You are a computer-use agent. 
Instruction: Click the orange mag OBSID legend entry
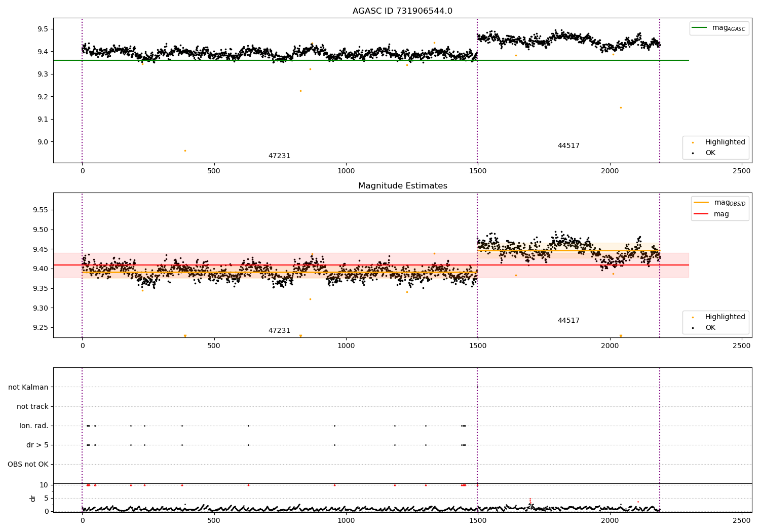[719, 203]
